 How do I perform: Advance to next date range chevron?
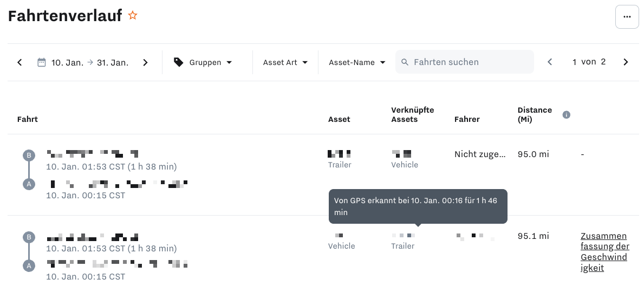[x=145, y=62]
